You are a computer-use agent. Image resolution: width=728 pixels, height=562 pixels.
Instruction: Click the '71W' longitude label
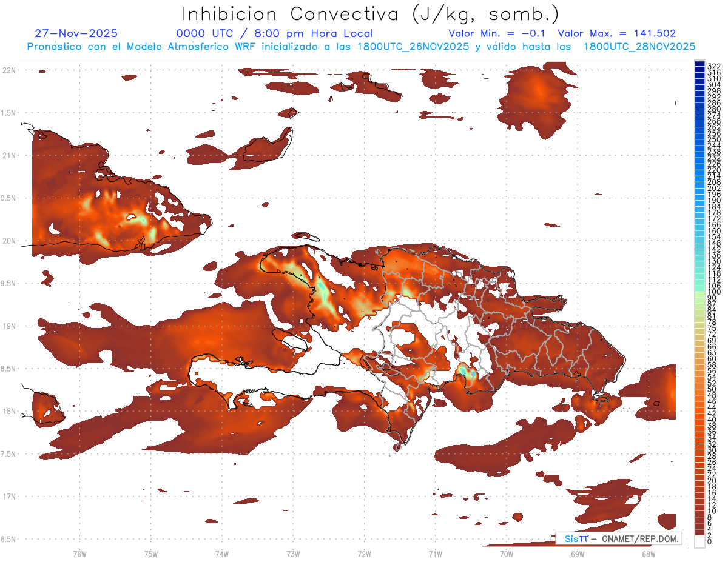(x=435, y=553)
